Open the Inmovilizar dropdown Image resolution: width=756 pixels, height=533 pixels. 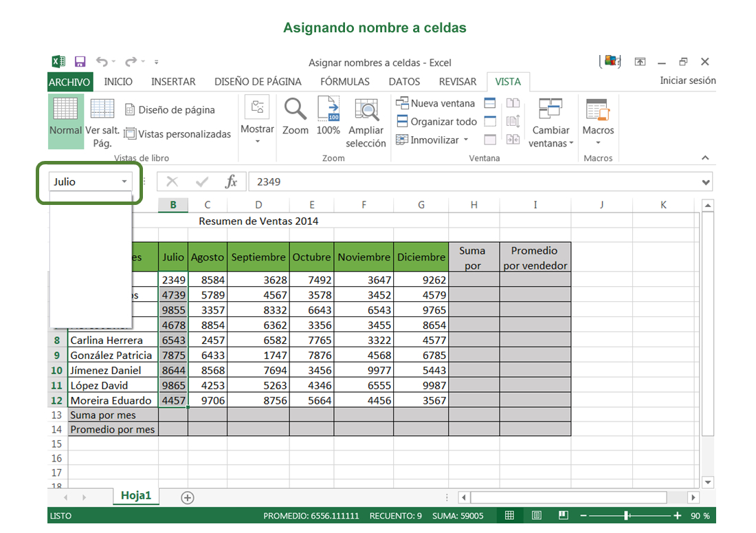pos(466,140)
